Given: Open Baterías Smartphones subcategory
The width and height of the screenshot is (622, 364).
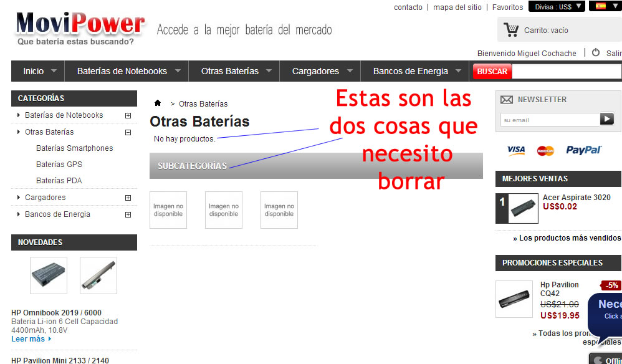Looking at the screenshot, I should pos(75,148).
